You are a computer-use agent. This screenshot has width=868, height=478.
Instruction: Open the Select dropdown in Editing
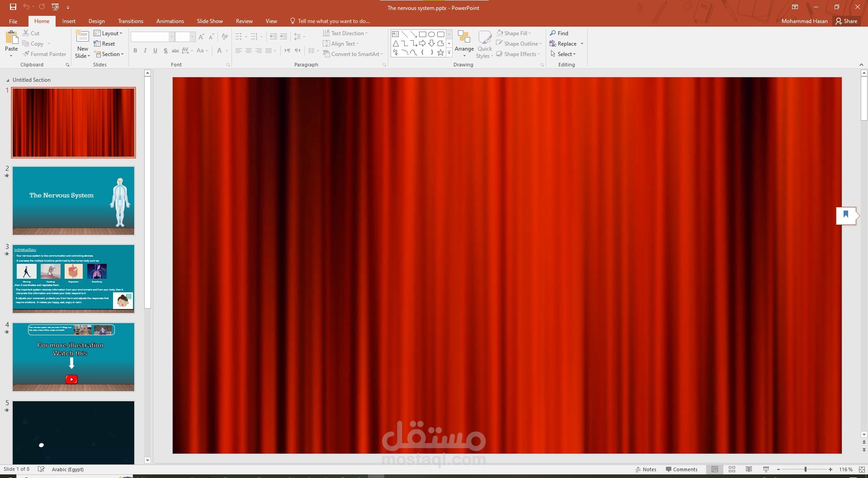click(563, 54)
